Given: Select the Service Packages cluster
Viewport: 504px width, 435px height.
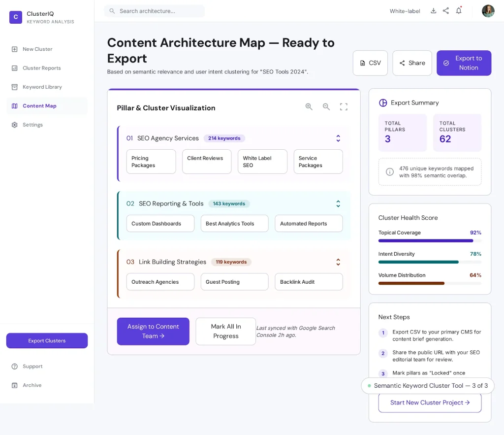Looking at the screenshot, I should [318, 162].
